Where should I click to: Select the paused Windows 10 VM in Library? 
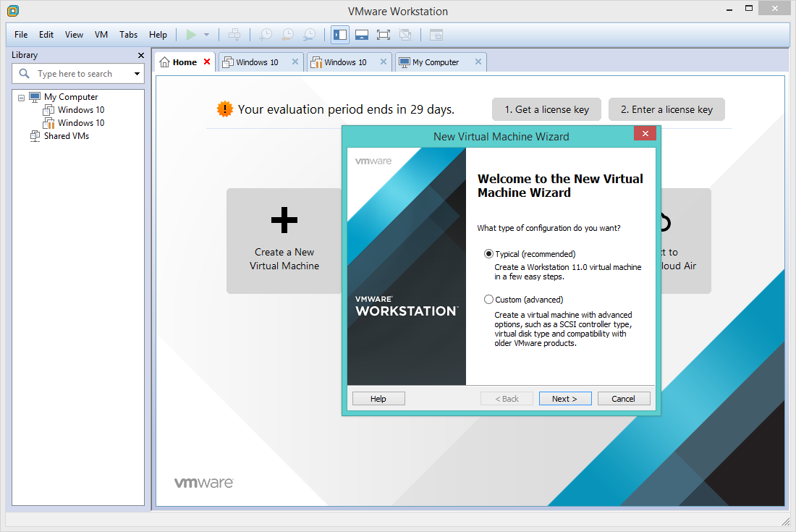click(81, 123)
